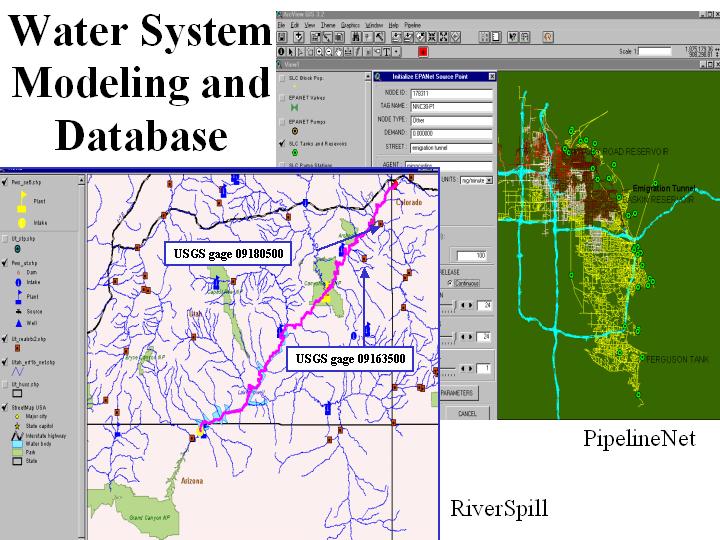Toggle the Pws_st.shp theme checkbox
Screen dimensions: 720x540
5,263
